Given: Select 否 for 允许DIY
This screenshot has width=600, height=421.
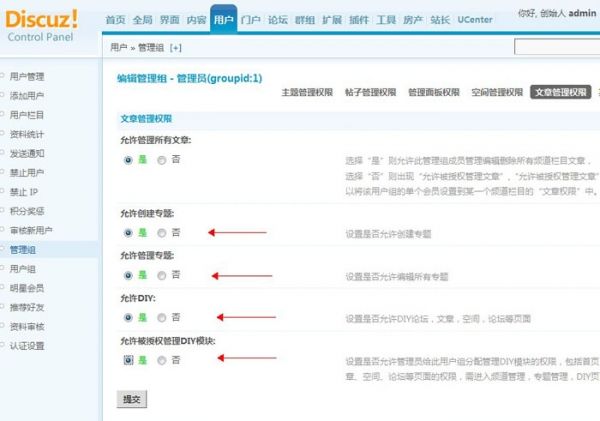Looking at the screenshot, I should click(162, 317).
